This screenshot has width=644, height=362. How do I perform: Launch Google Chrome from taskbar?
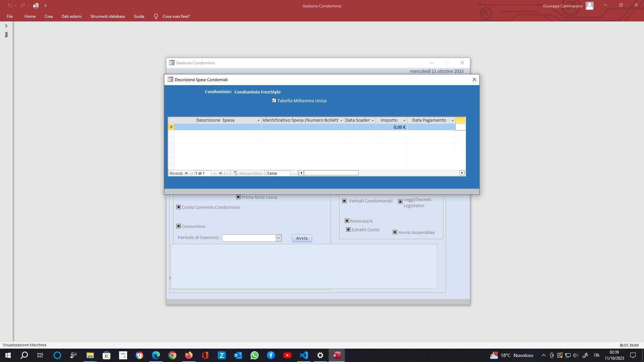coord(172,355)
